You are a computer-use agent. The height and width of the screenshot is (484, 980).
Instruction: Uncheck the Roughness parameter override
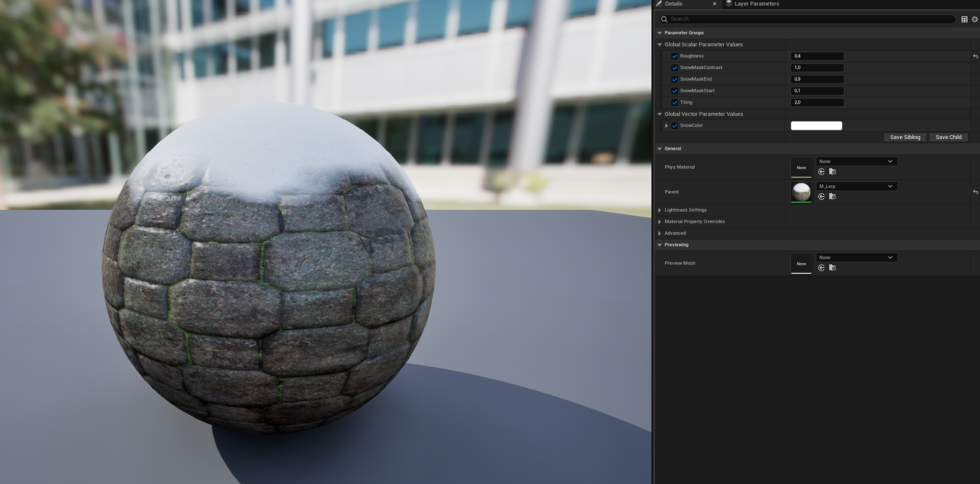point(675,56)
